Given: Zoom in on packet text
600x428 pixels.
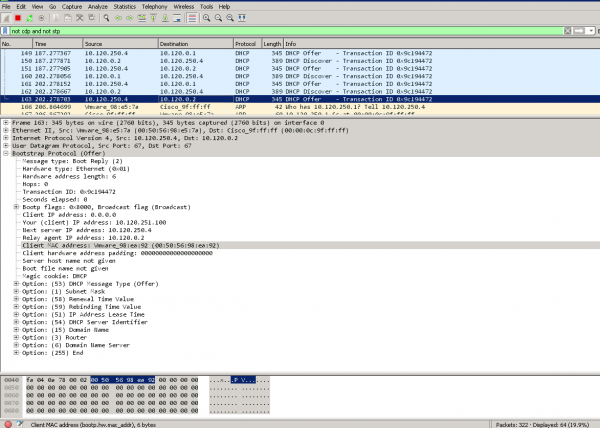Looking at the screenshot, I should tap(205, 18).
